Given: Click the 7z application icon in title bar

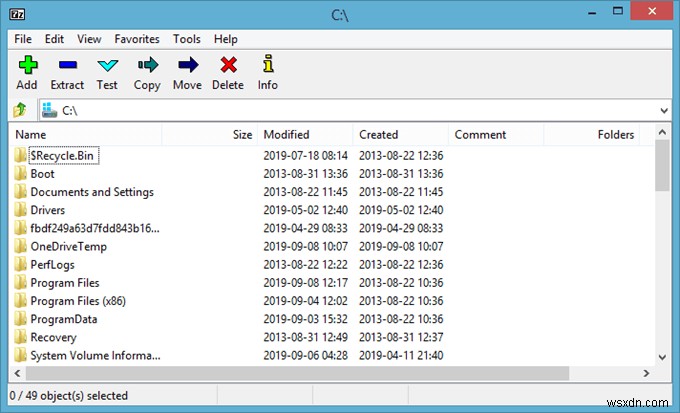Looking at the screenshot, I should pos(17,14).
